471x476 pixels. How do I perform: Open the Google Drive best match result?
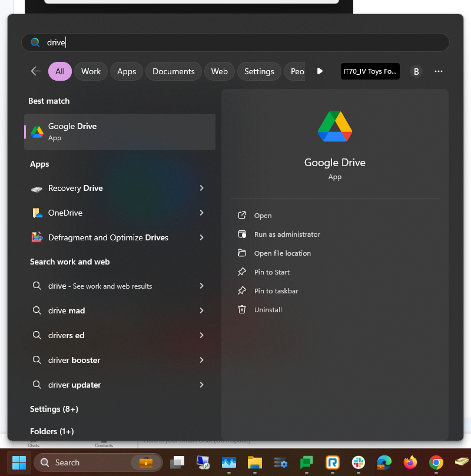tap(120, 132)
